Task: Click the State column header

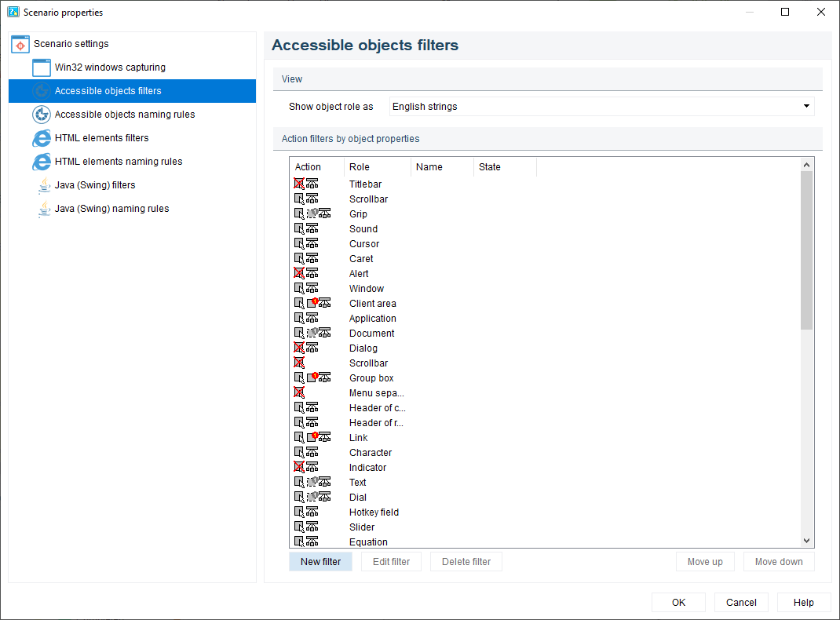Action: click(504, 167)
